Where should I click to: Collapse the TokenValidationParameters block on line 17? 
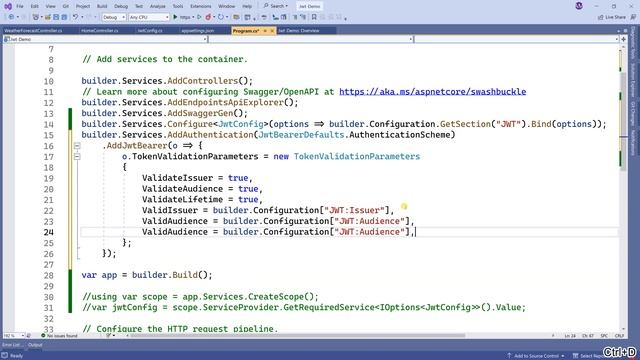click(77, 157)
